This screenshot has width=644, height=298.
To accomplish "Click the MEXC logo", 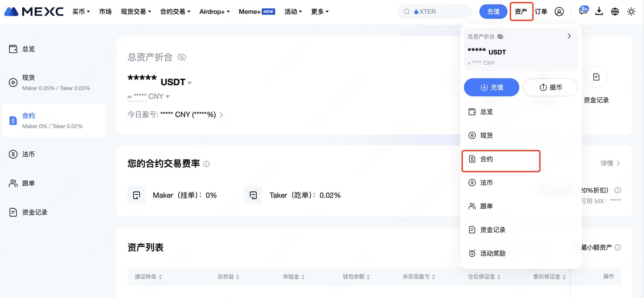I will [34, 12].
